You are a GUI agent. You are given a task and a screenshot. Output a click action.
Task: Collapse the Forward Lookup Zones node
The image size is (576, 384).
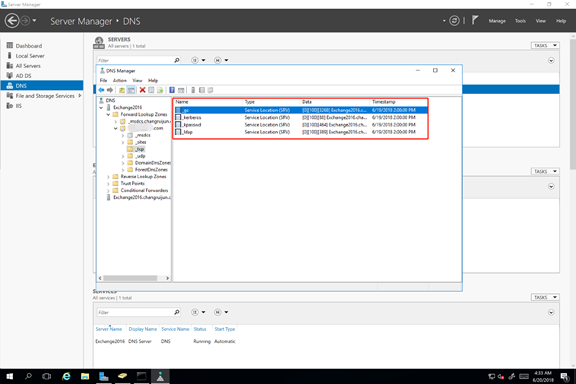[108, 115]
